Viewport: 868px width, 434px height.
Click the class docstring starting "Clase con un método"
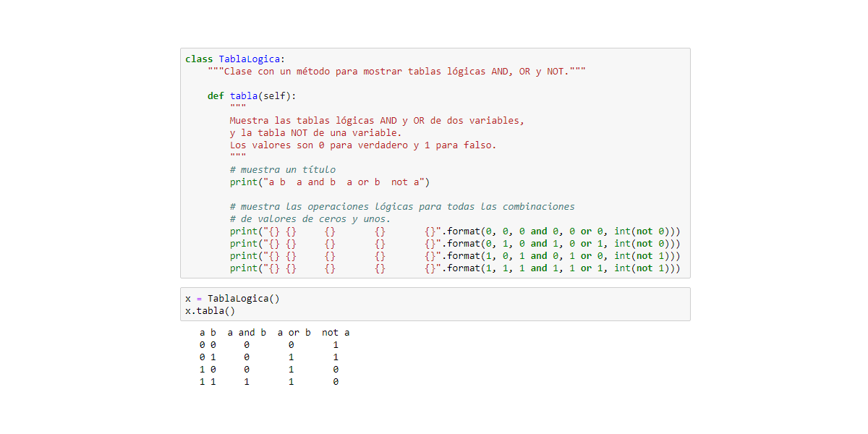(x=396, y=71)
